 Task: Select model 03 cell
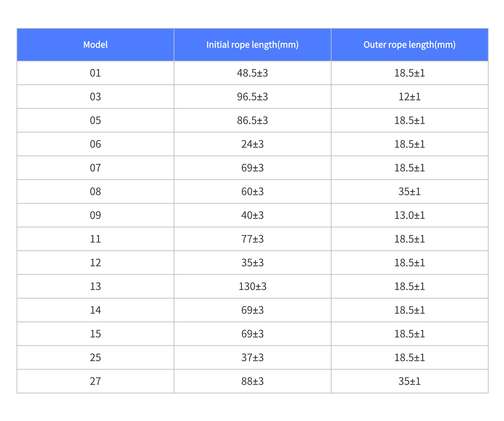[x=95, y=97]
